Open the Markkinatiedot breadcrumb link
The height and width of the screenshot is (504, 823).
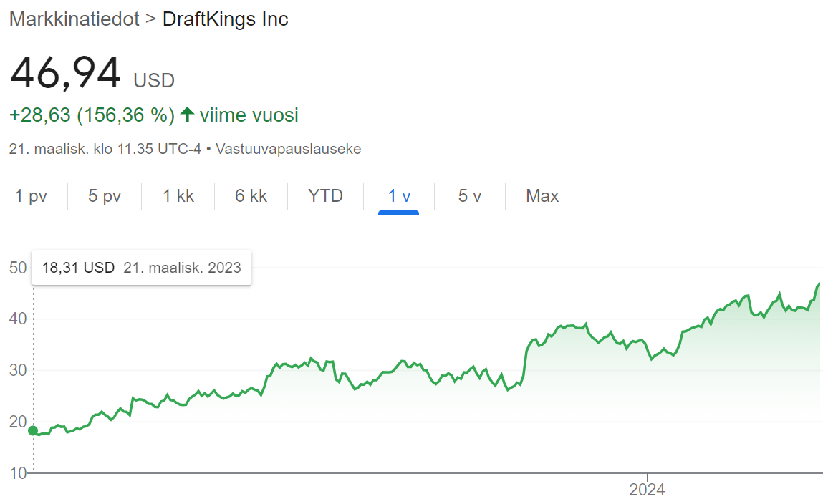(74, 19)
